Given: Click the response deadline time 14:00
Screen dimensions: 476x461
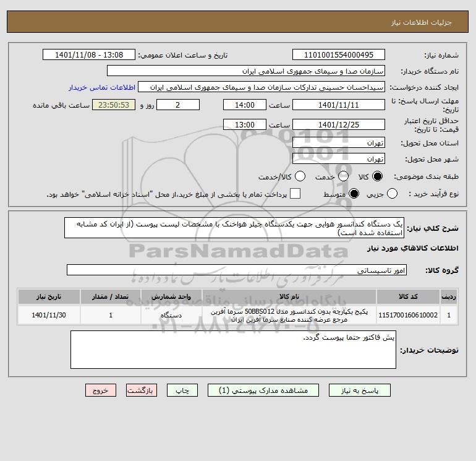Looking at the screenshot, I should pos(245,105).
